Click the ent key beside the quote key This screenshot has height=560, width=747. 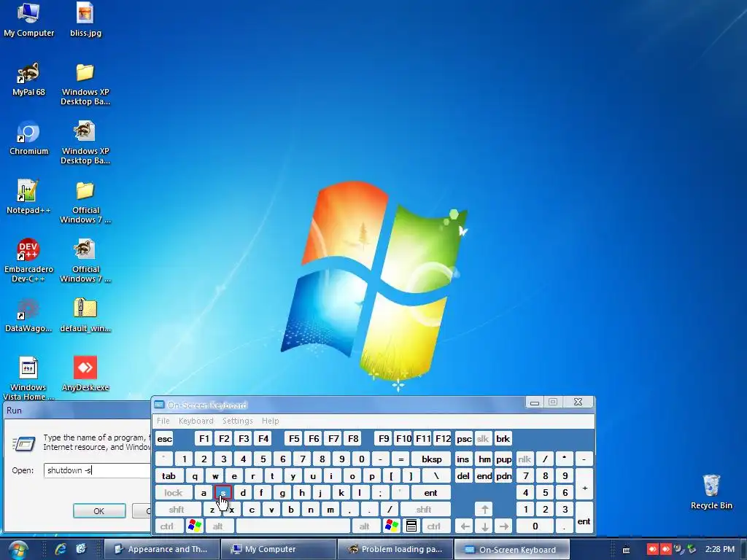pos(430,493)
